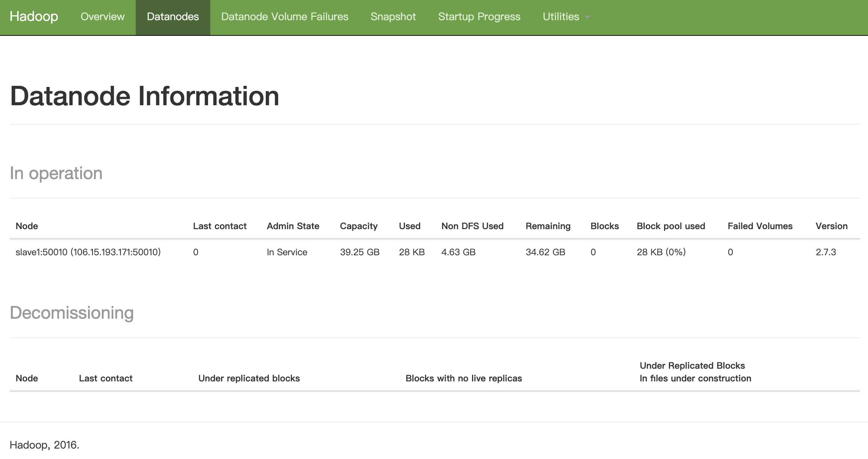Click Under replicated blocks header in Decomissioning
This screenshot has height=459, width=868.
click(x=249, y=378)
